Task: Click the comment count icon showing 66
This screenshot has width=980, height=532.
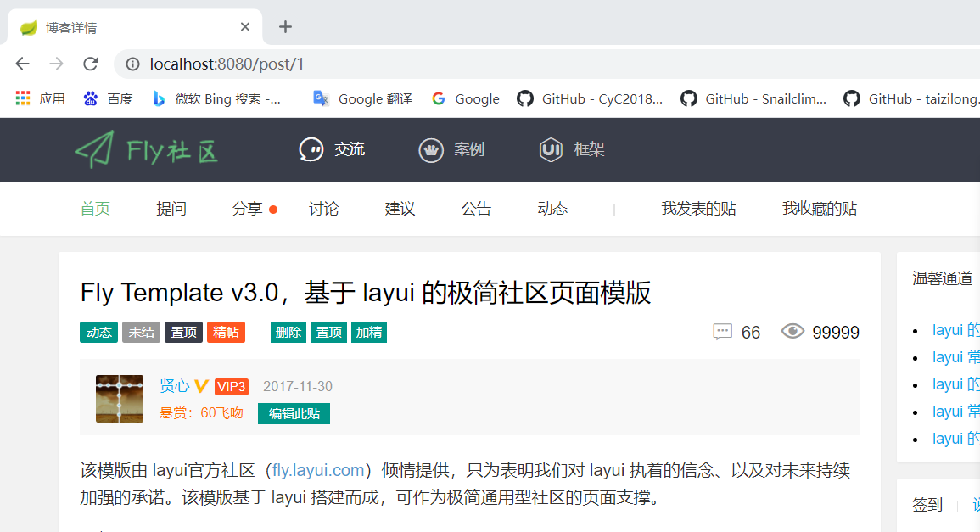Action: [x=723, y=332]
